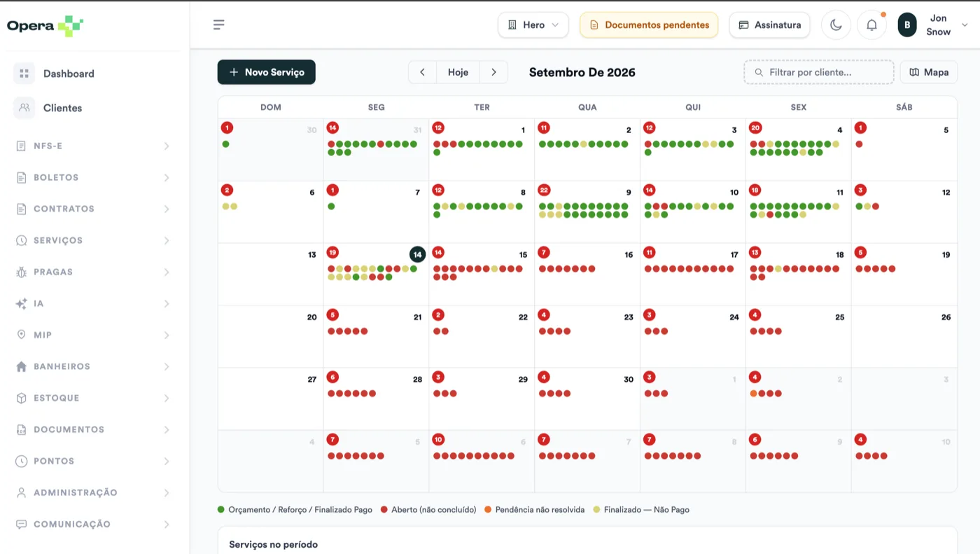Screen dimensions: 980x554
Task: Focus the Filtrar por cliente search field
Action: point(819,72)
